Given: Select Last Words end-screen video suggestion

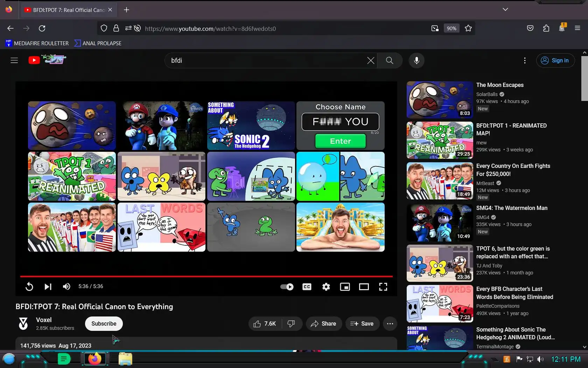Looking at the screenshot, I should pyautogui.click(x=161, y=227).
